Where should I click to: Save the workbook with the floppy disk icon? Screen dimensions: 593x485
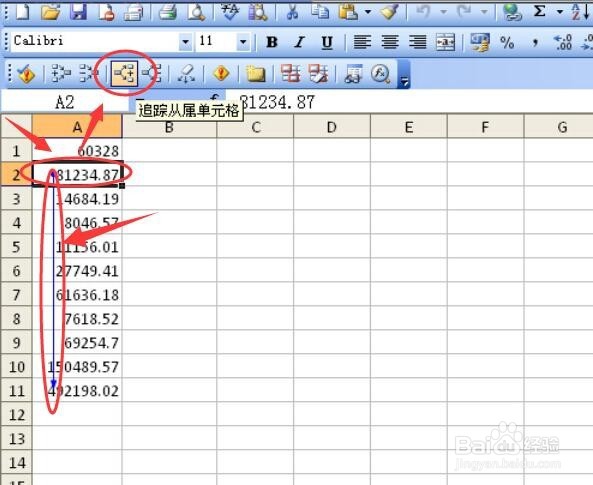79,12
